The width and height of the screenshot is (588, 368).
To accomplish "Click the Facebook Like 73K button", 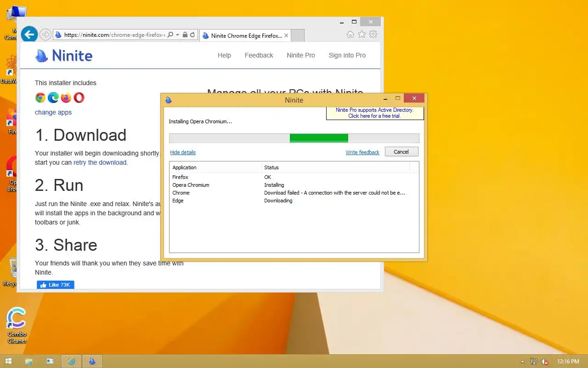I will tap(56, 285).
